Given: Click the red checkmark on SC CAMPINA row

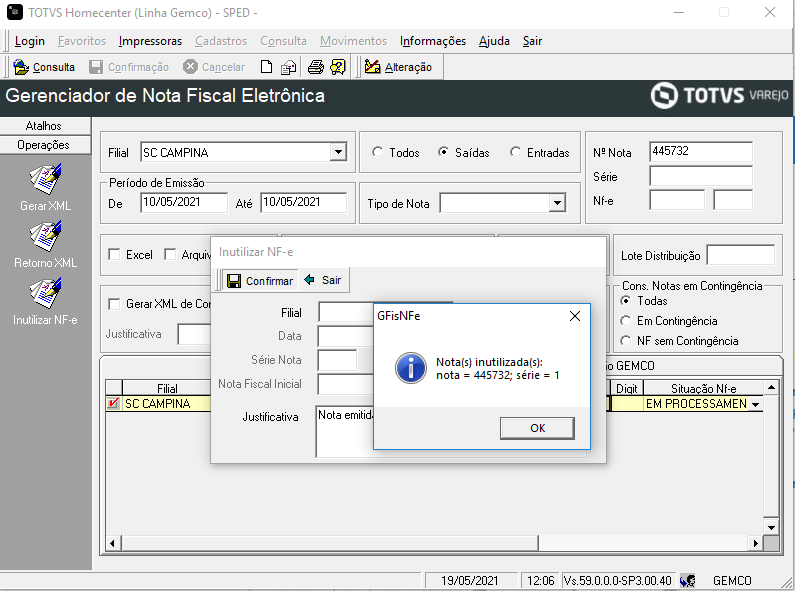Looking at the screenshot, I should click(114, 403).
